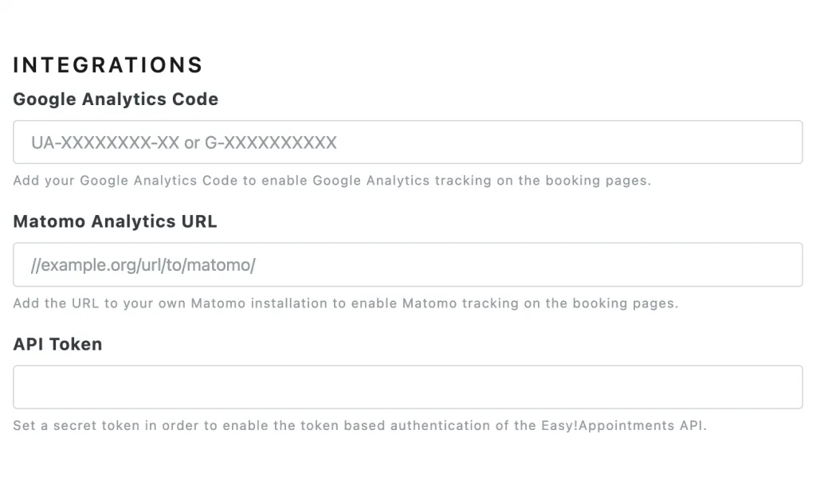
Task: Click "secret token" in the API Token hint
Action: [96, 425]
